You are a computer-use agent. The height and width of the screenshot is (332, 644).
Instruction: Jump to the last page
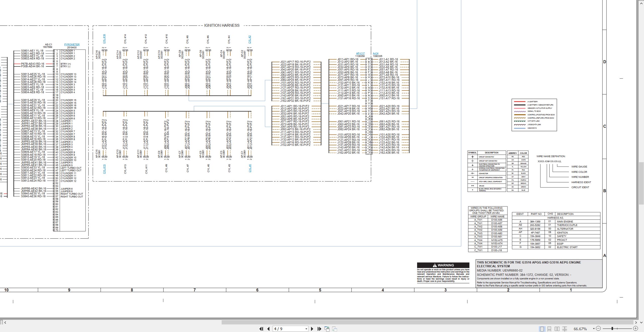click(x=319, y=329)
